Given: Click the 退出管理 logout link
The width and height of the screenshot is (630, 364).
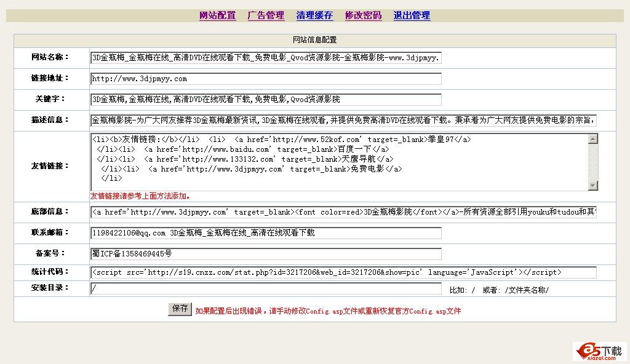Looking at the screenshot, I should (412, 15).
